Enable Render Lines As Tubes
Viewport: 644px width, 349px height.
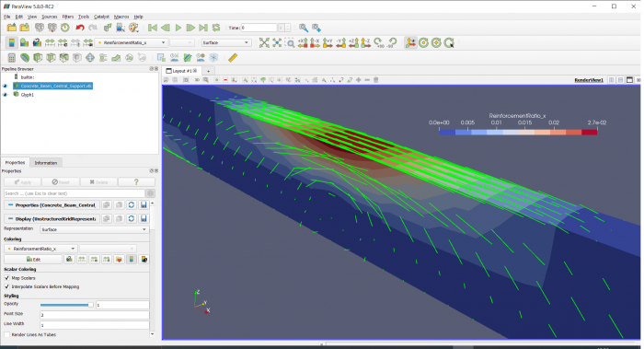point(6,334)
